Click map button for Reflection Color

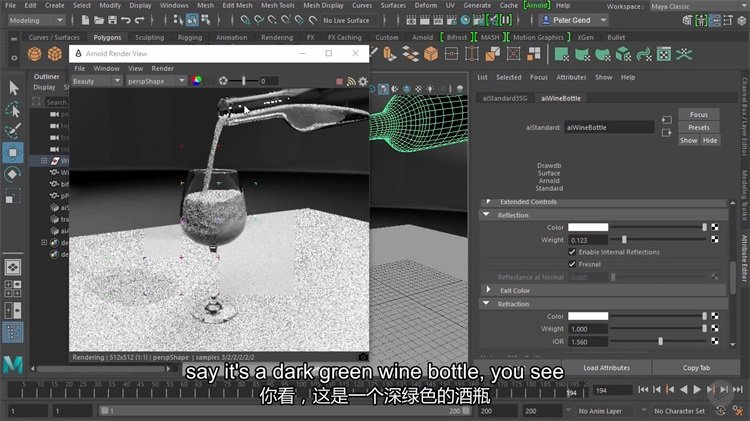coord(715,227)
